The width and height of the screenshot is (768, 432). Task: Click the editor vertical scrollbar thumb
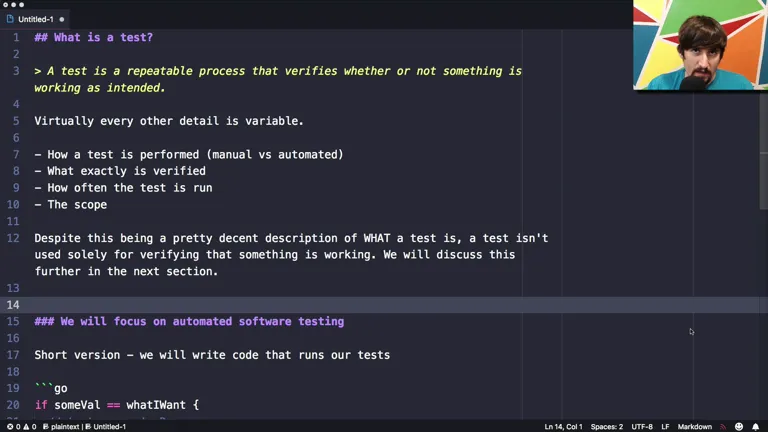click(764, 150)
